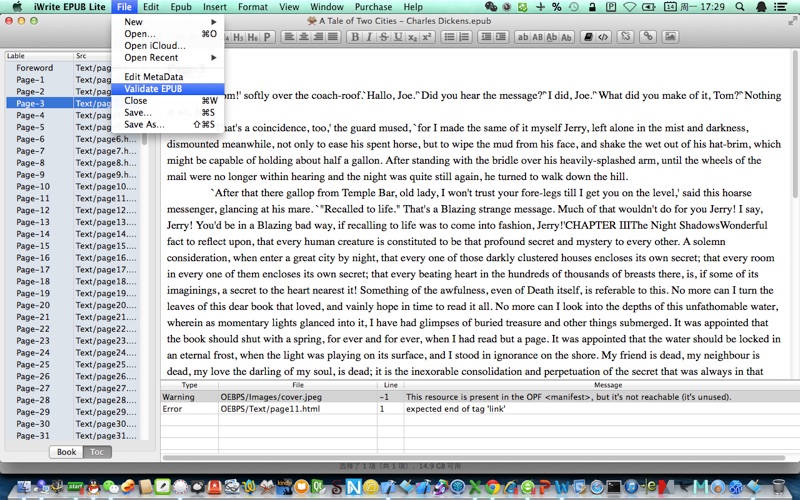Select Edit MetaData menu item
800x500 pixels.
[168, 77]
